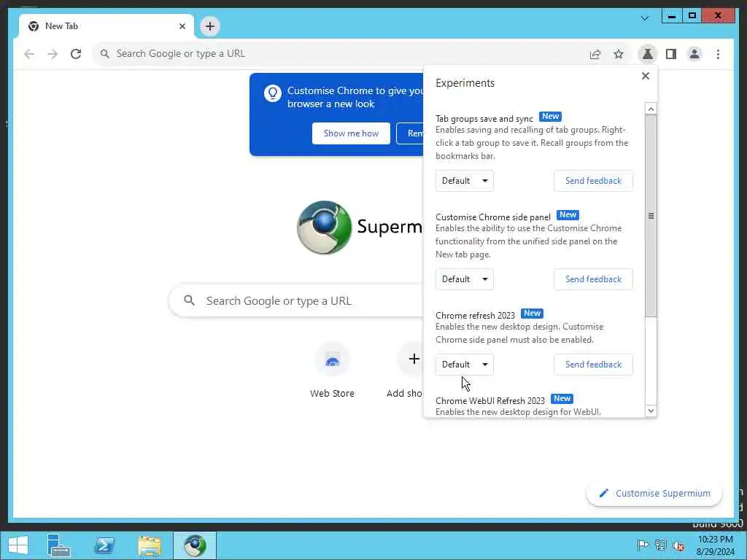The height and width of the screenshot is (560, 747).
Task: Click the share page icon in address bar
Action: coord(595,54)
